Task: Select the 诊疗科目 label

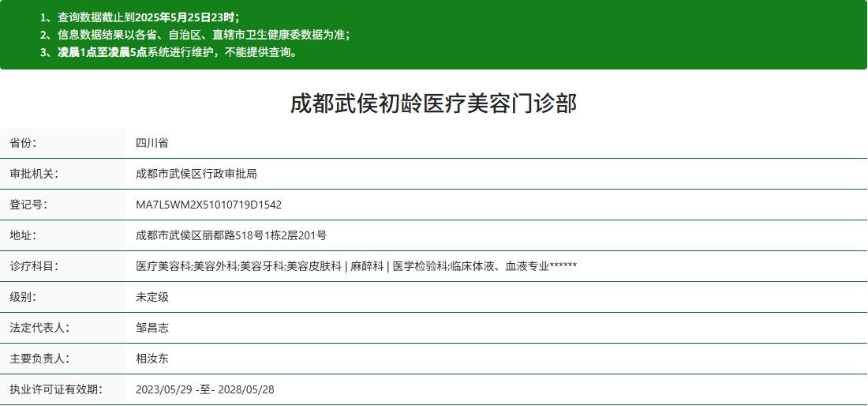Action: [x=34, y=266]
